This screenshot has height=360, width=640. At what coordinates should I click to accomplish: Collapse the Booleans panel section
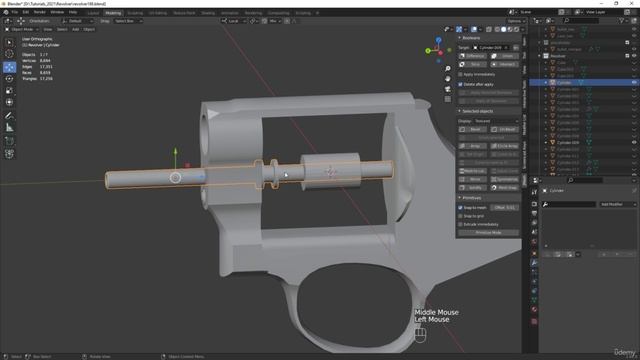pos(460,38)
